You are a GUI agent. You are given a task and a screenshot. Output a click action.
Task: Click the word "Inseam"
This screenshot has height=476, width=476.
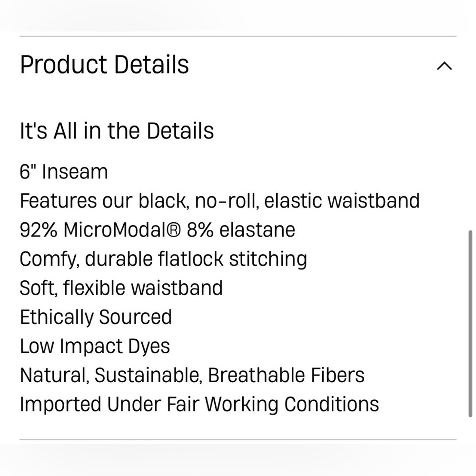[x=75, y=172]
